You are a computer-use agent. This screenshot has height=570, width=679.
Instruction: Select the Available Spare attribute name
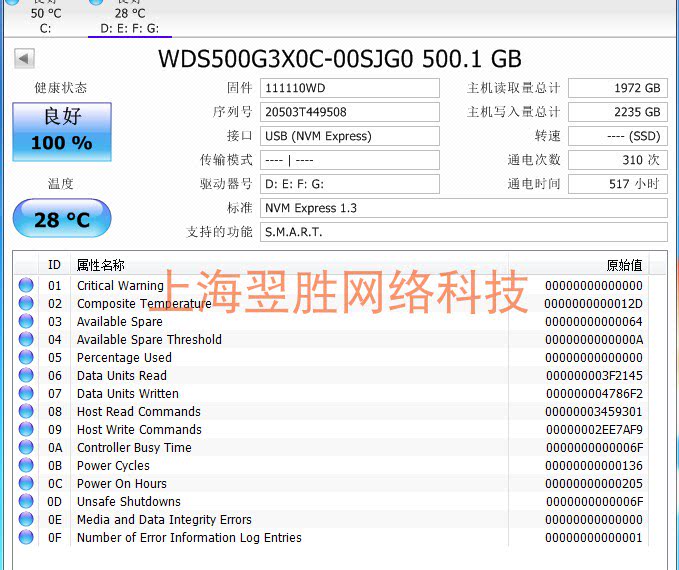(x=120, y=321)
